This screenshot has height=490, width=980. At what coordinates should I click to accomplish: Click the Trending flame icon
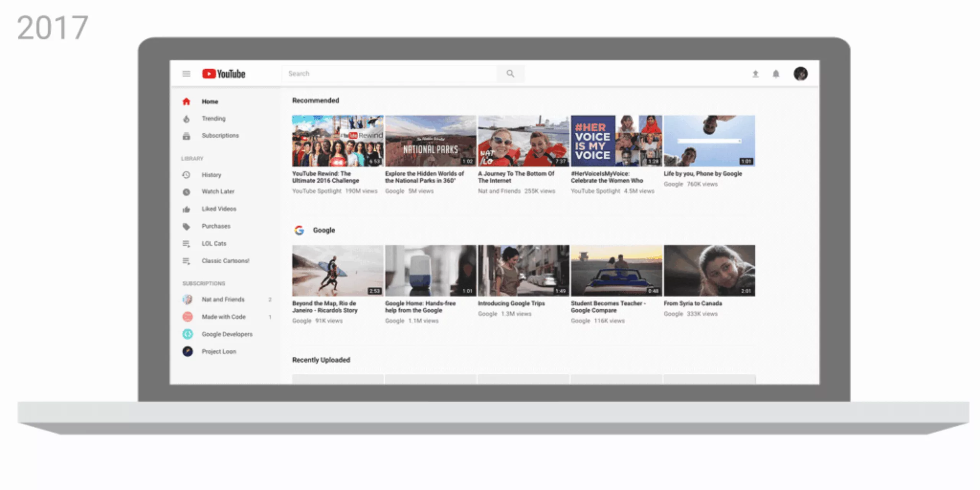tap(186, 119)
